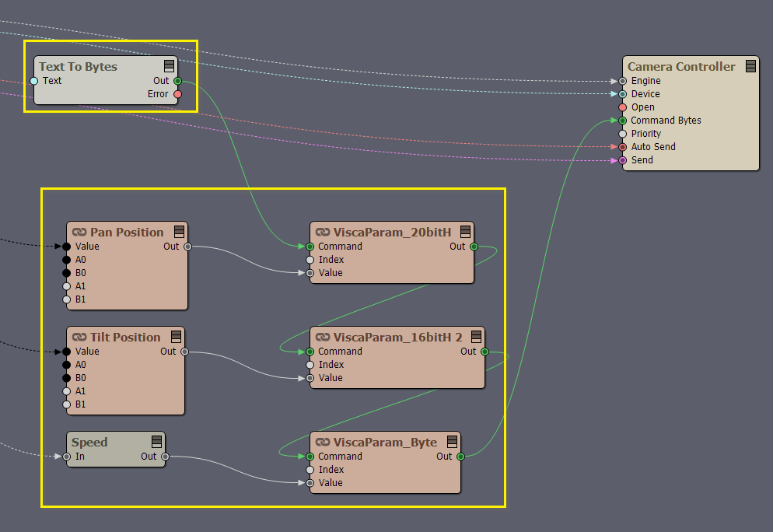Select the Value pin of ViscaParam_16bitH 2

click(310, 378)
